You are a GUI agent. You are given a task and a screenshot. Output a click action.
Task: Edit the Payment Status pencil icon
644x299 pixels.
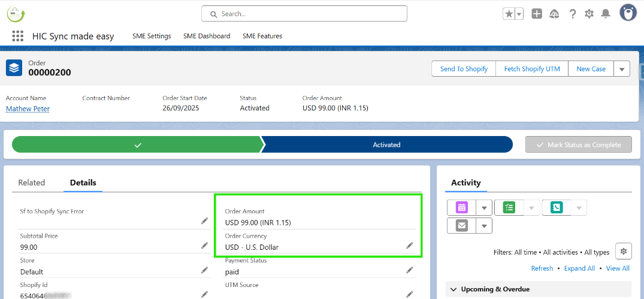coord(410,270)
